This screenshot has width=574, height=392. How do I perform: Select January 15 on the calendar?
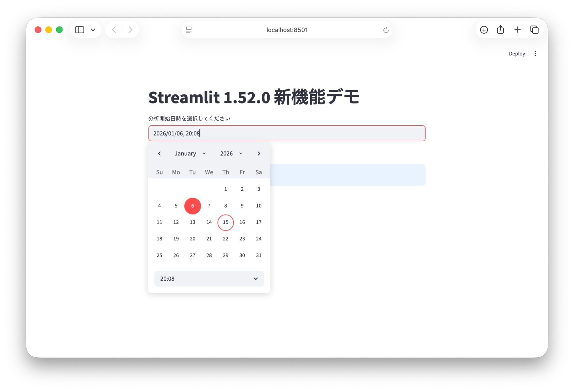(x=225, y=222)
